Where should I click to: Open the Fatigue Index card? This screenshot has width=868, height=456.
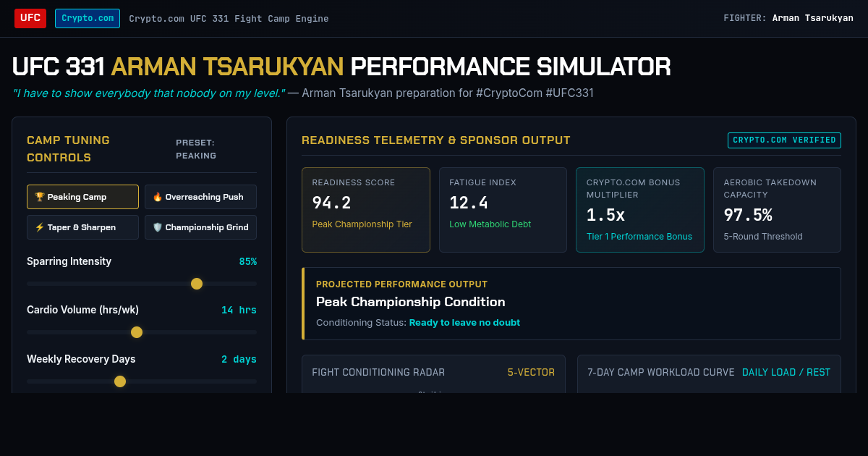tap(503, 210)
